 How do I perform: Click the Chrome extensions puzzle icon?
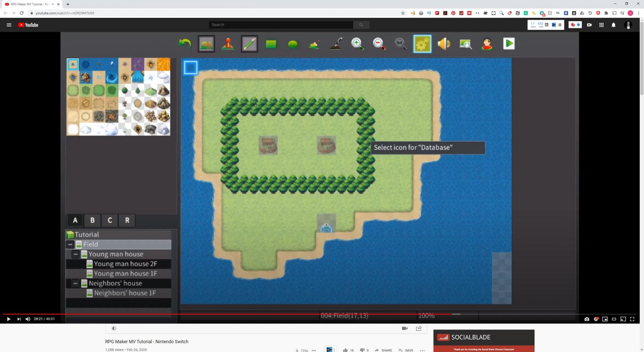[x=606, y=13]
